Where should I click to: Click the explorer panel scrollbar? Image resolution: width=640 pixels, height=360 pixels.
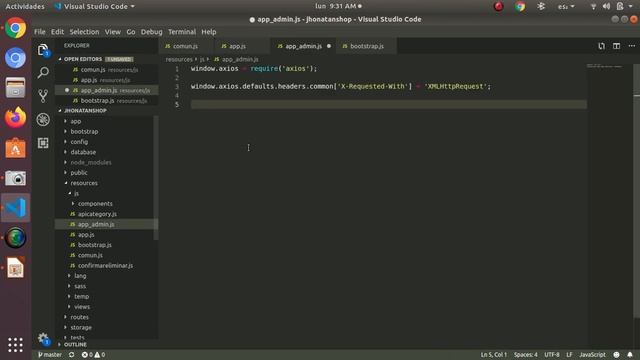156,178
